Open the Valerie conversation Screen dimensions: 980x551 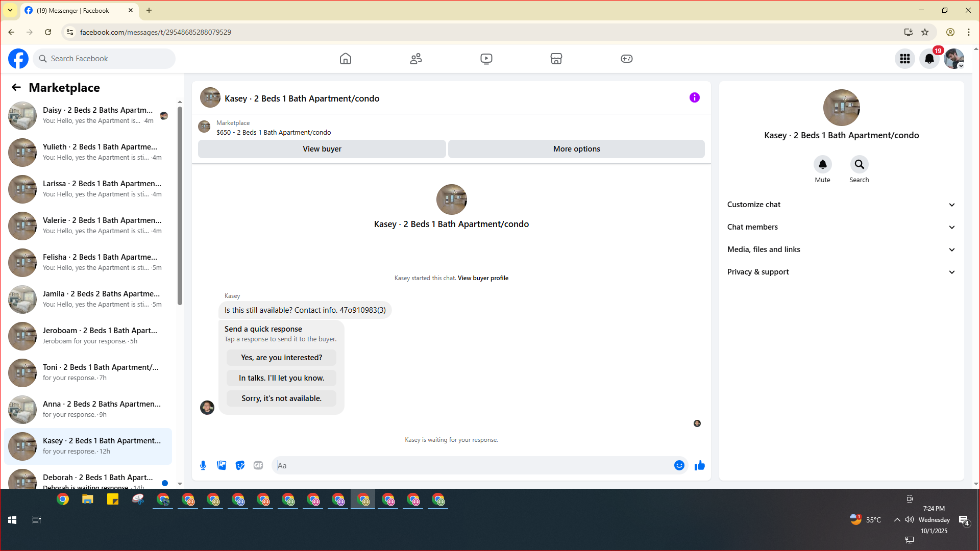[x=88, y=226]
